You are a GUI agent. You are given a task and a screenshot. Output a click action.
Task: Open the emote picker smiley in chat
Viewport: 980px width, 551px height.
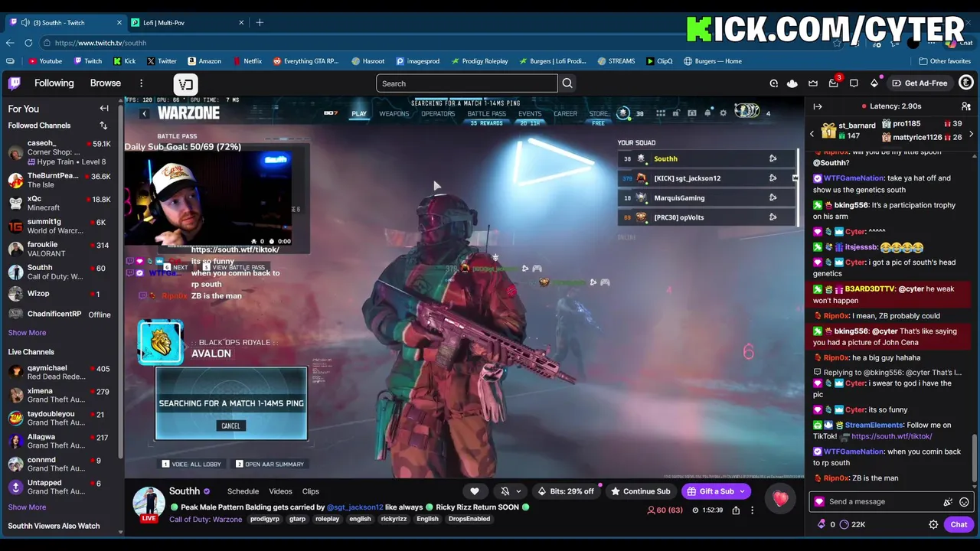[964, 502]
